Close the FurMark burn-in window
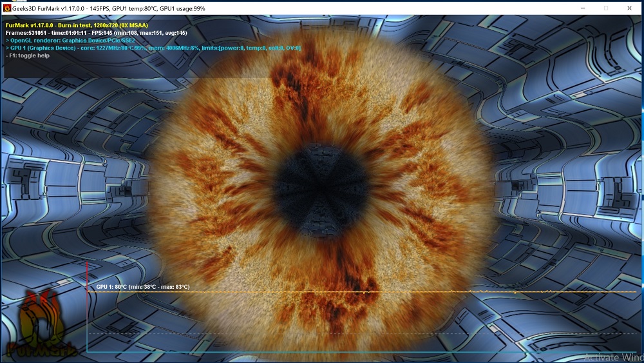This screenshot has width=644, height=363. [629, 8]
